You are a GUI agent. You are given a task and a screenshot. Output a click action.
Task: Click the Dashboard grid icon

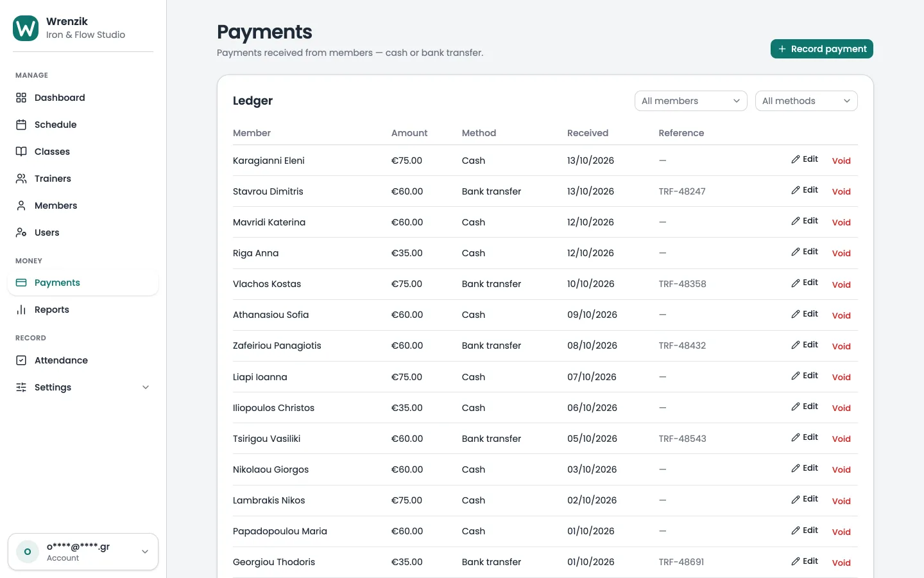[21, 98]
